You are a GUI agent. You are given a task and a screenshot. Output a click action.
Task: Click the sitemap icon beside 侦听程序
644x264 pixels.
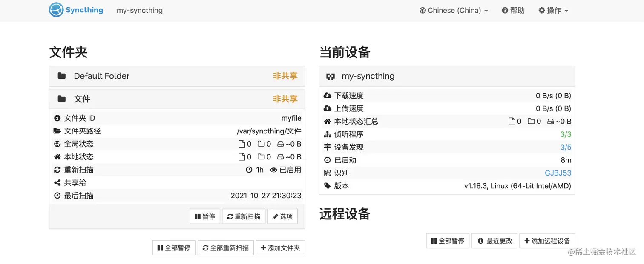[328, 134]
